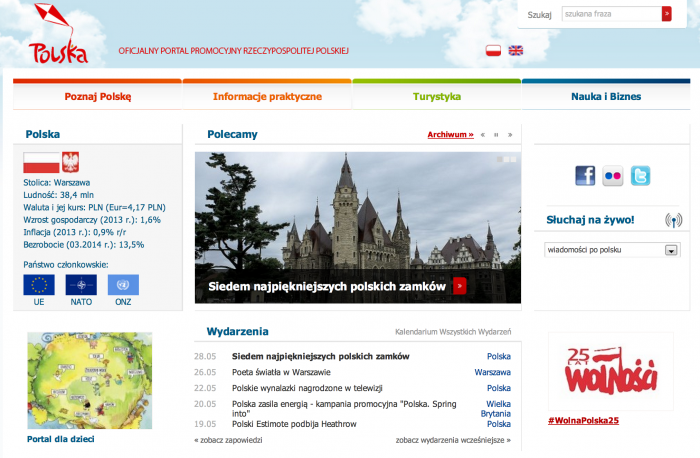Click 'Stolica: Warszawa' text
The image size is (700, 458).
point(57,183)
